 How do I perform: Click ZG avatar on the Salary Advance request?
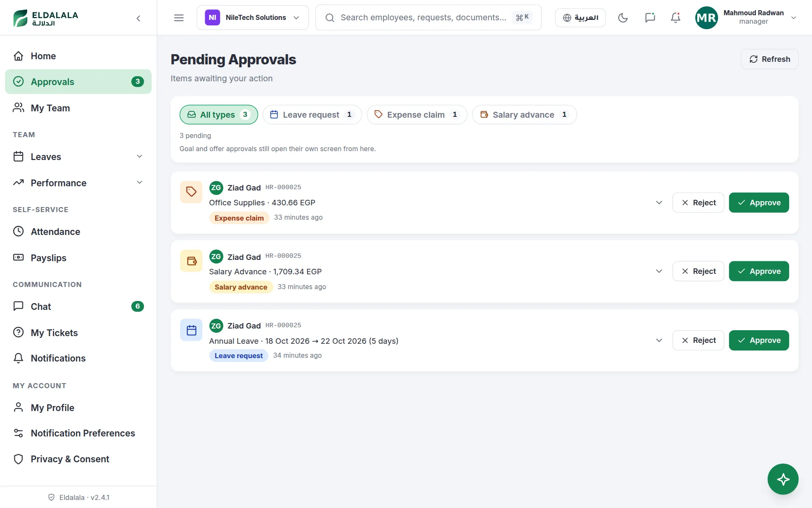pos(216,257)
